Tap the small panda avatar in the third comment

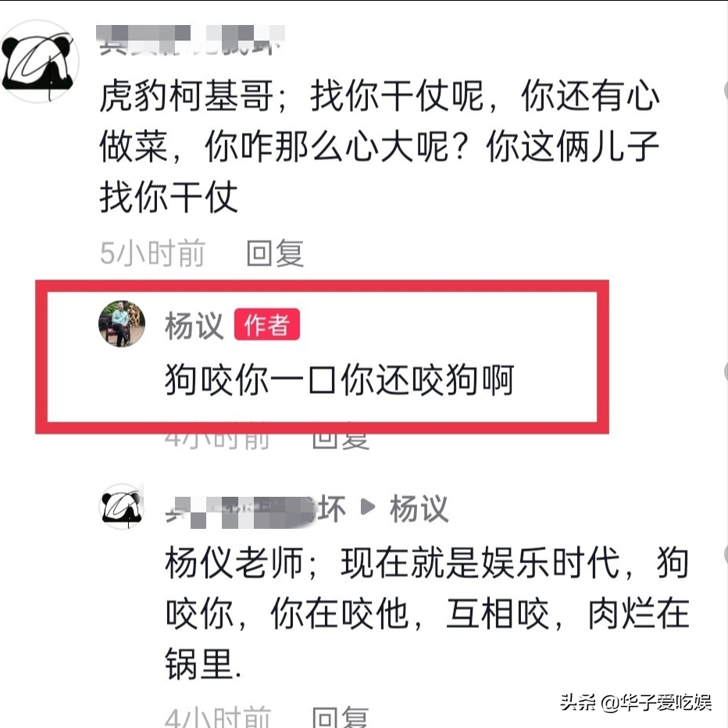(x=122, y=506)
